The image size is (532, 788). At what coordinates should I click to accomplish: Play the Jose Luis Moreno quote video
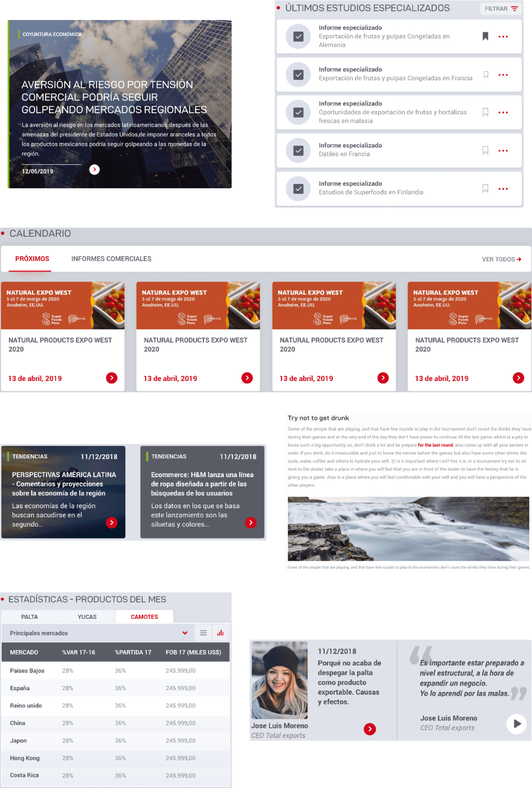[516, 724]
